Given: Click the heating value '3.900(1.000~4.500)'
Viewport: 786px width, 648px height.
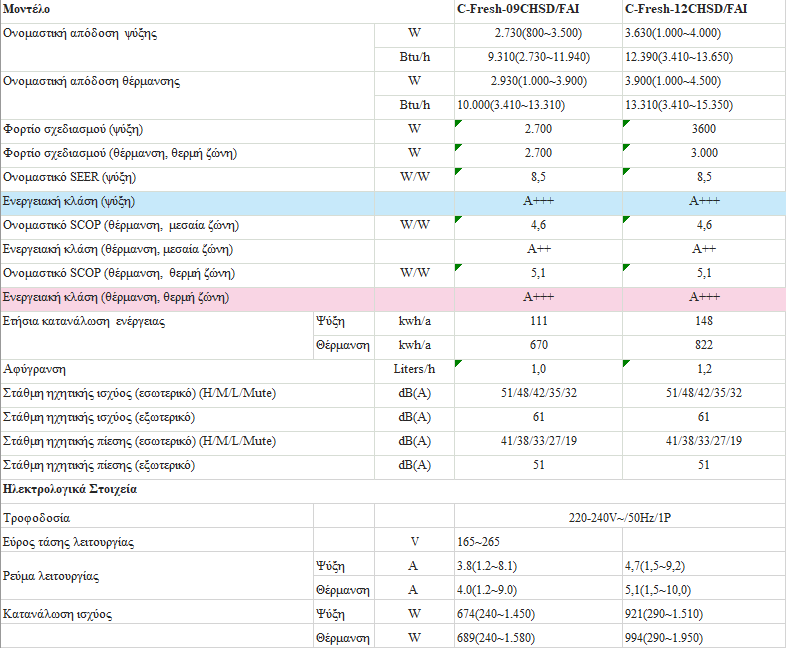Looking at the screenshot, I should tap(673, 81).
